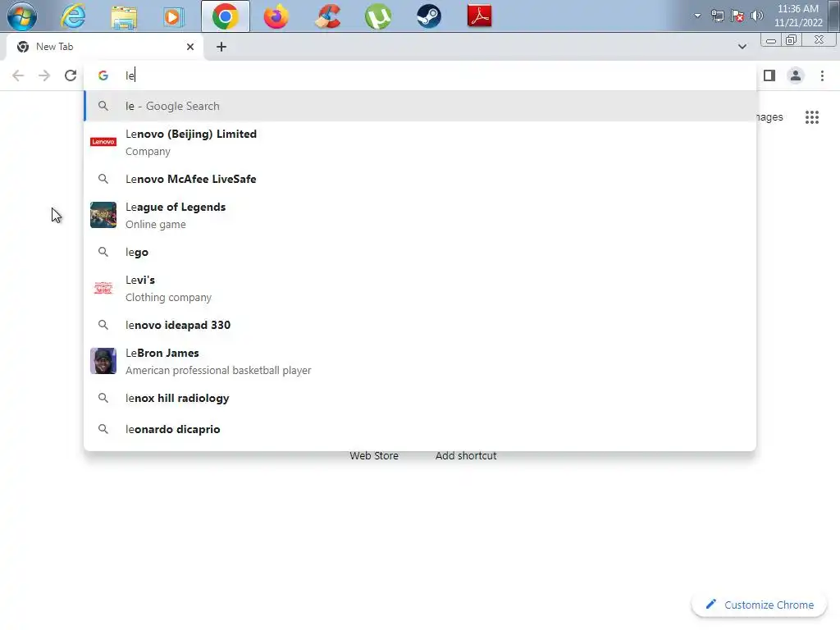Reload the page

point(71,75)
